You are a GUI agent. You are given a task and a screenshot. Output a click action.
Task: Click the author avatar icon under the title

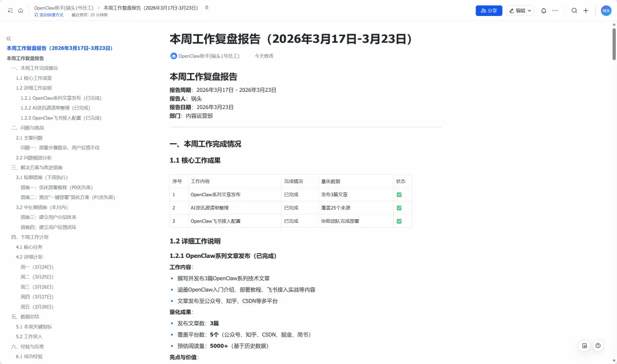(174, 56)
